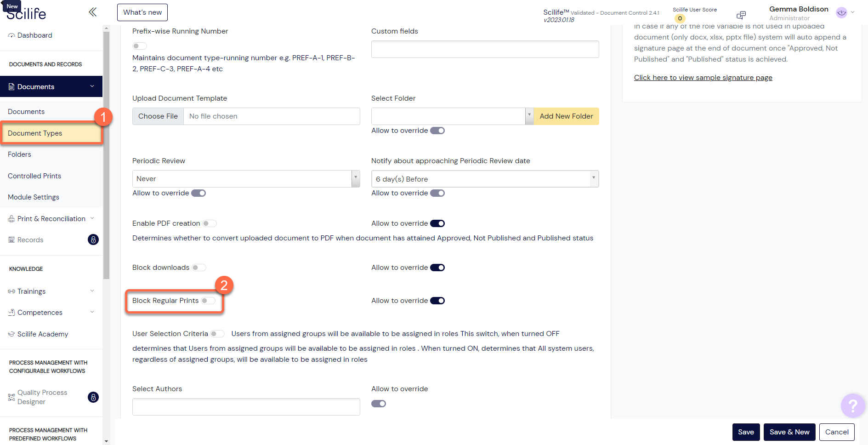Click Gemma Boldison's user avatar icon
The image size is (868, 445).
[841, 13]
